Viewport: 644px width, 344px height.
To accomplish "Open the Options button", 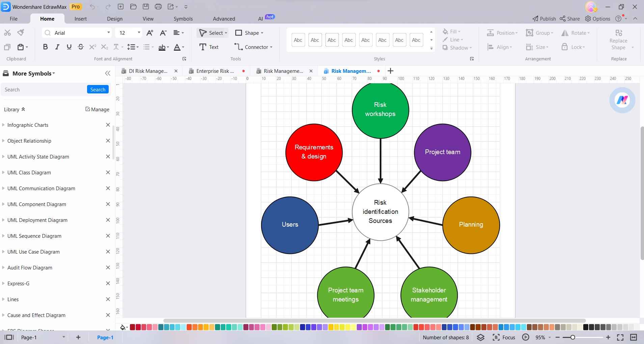I will [598, 19].
